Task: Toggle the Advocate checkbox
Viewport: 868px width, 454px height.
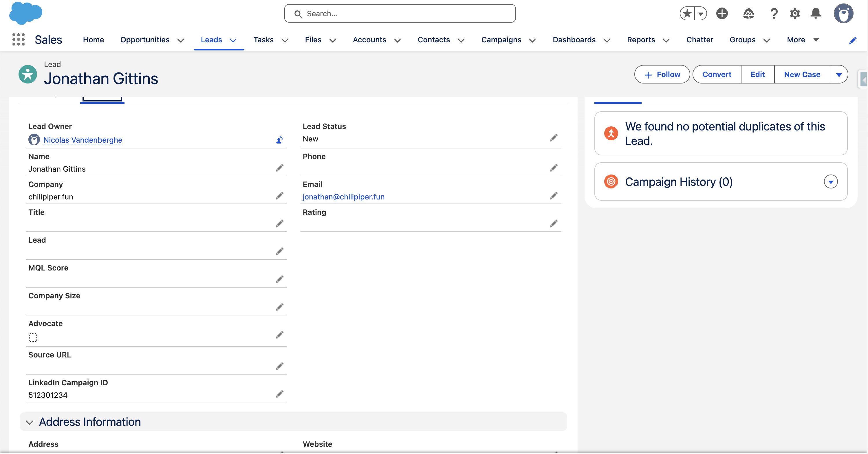Action: coord(33,337)
